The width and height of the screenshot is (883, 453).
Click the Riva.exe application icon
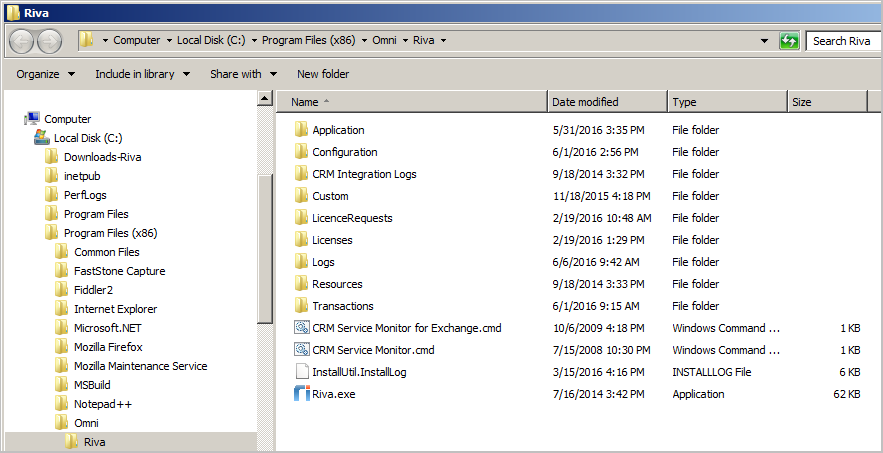tap(302, 394)
